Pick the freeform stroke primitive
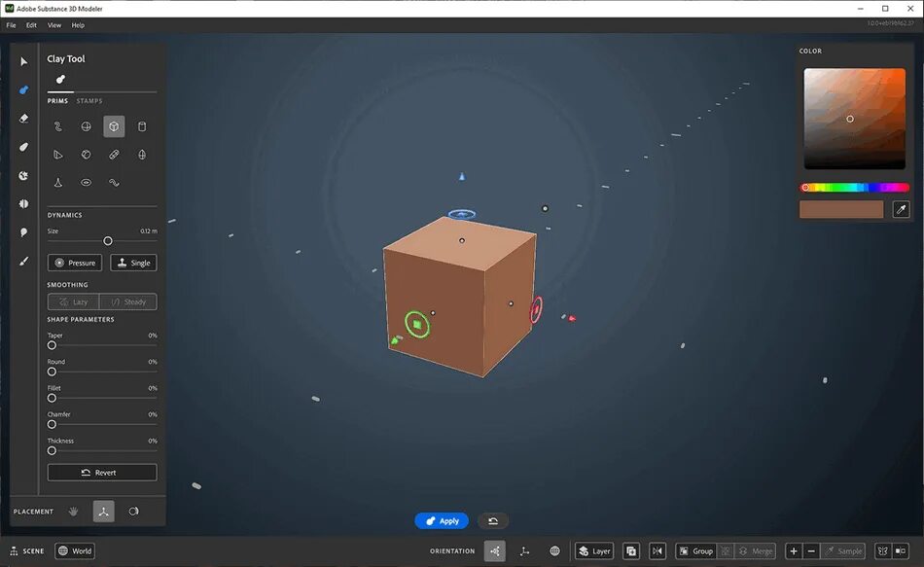Screen dimensions: 924x567 [x=57, y=126]
